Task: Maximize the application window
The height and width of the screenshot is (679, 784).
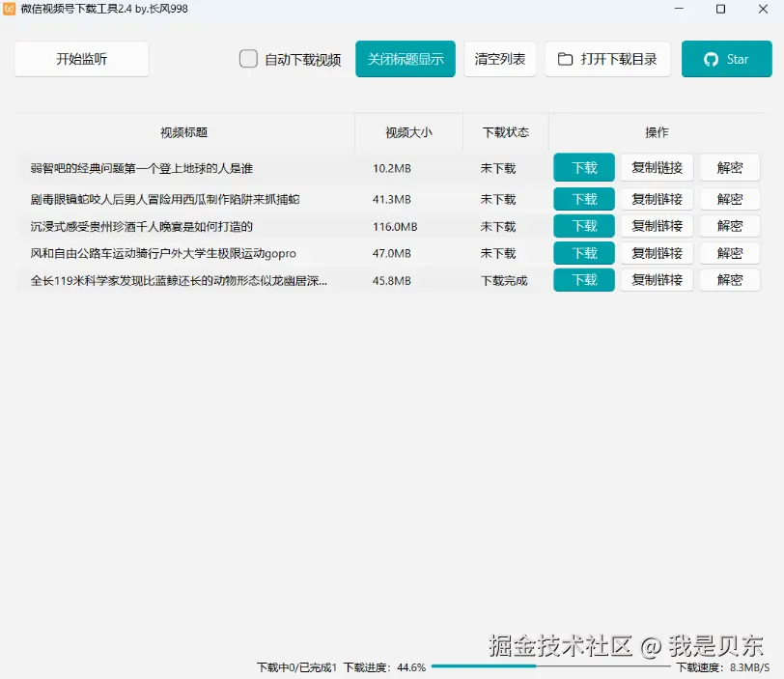Action: coord(720,9)
